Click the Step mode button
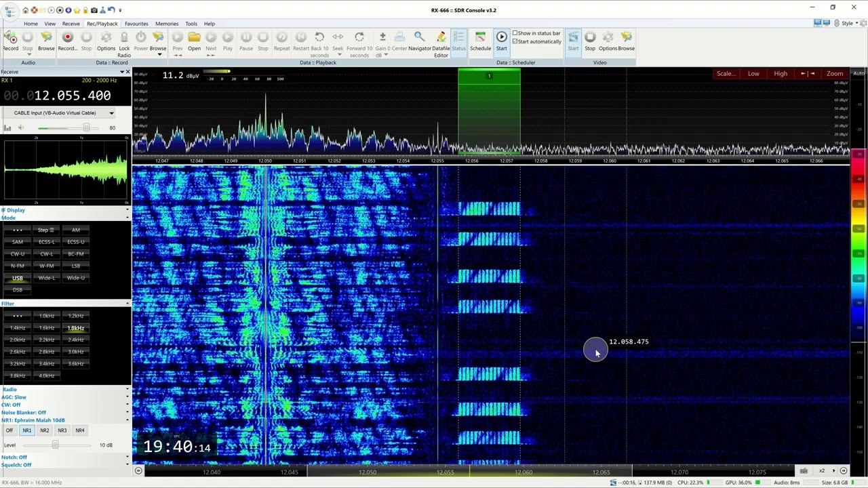Image resolution: width=868 pixels, height=488 pixels. tap(46, 230)
